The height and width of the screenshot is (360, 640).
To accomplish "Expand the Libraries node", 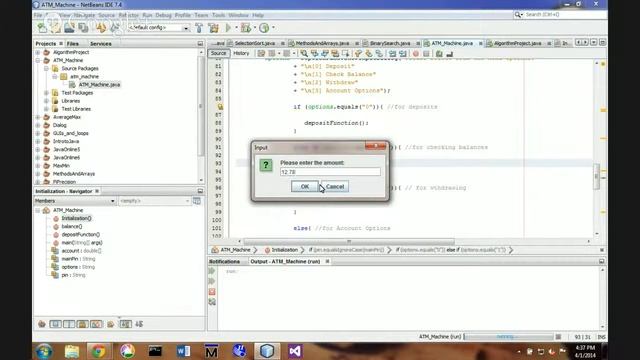I will tap(46, 101).
